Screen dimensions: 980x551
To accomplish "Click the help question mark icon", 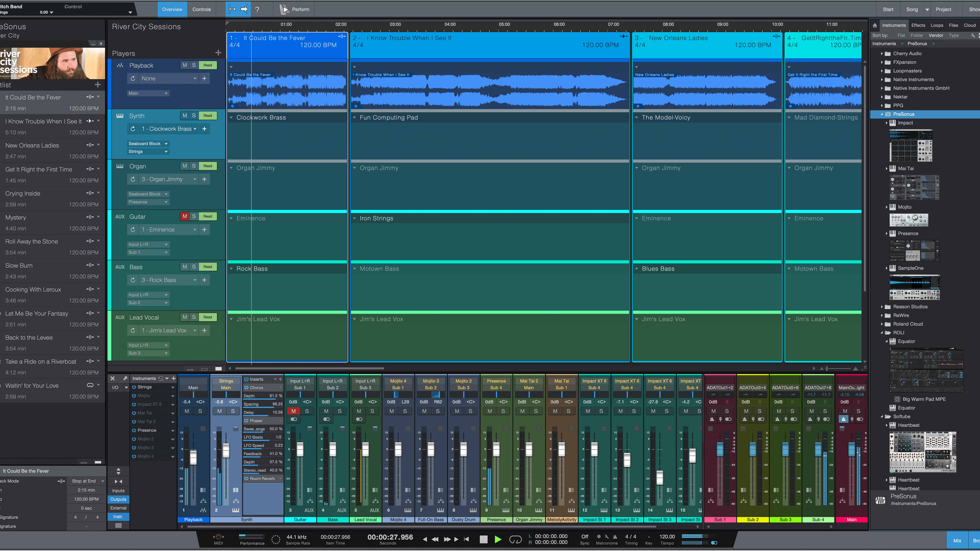I will click(257, 10).
